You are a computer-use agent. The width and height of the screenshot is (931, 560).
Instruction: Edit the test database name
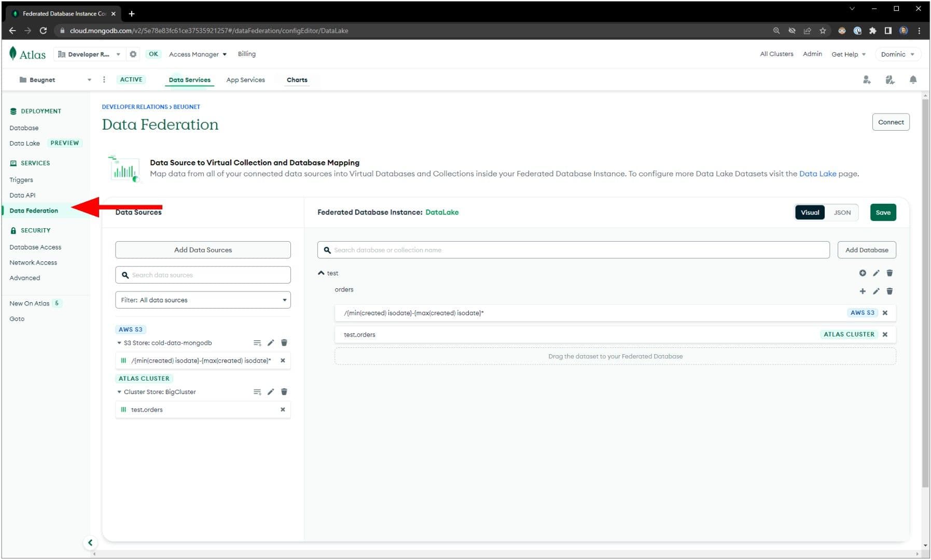[876, 273]
